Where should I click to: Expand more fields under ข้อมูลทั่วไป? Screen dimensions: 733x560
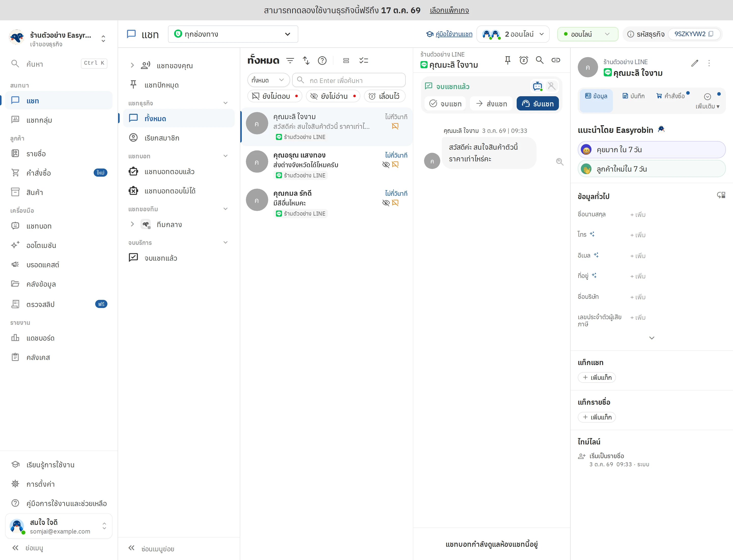(652, 338)
